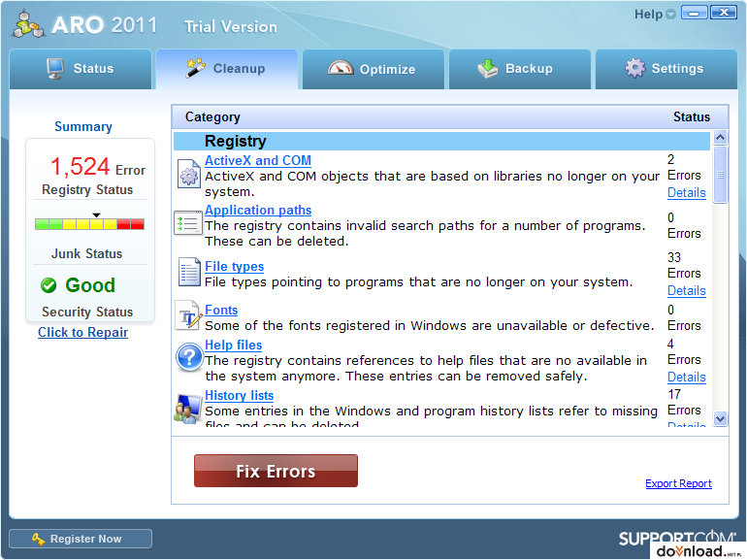Click the Fix Errors button
Viewport: 747px width, 560px height.
point(276,471)
